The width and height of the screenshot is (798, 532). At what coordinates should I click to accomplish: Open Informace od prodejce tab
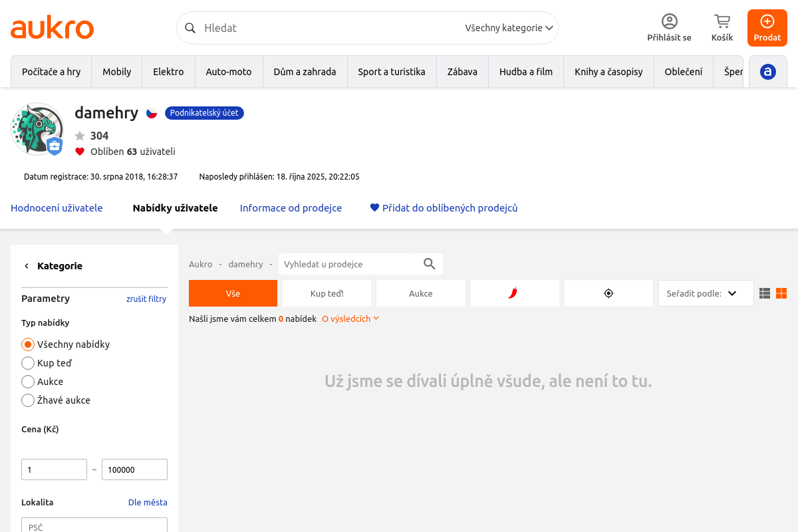291,208
